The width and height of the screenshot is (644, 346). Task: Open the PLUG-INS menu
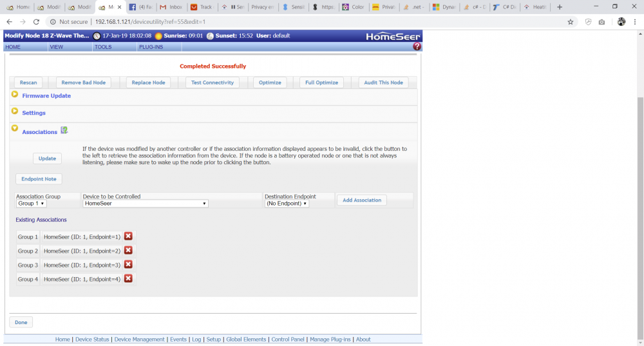pyautogui.click(x=150, y=47)
